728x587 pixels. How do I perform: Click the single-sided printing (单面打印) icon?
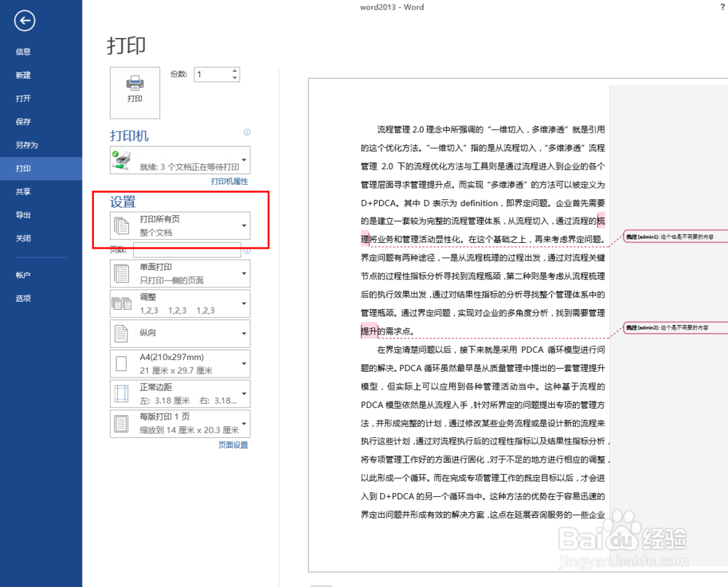point(122,273)
